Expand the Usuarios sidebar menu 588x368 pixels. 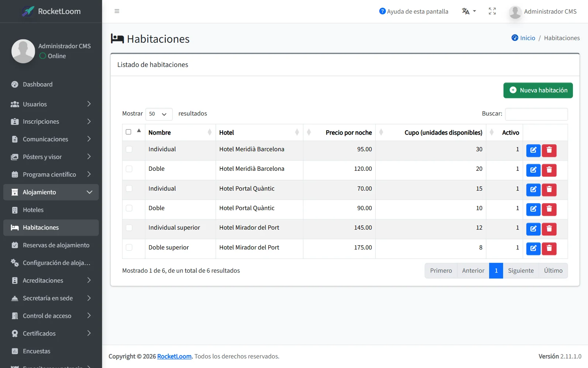coord(51,104)
